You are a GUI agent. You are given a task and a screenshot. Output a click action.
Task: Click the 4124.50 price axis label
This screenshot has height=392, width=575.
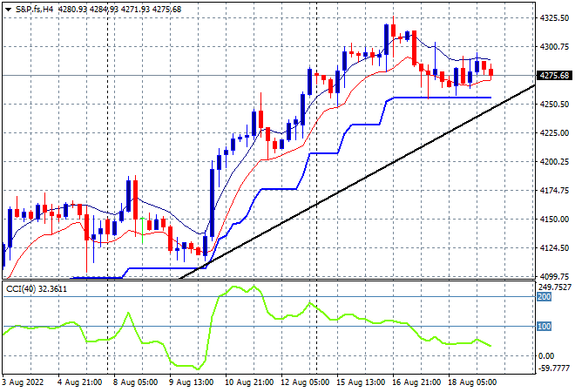554,248
